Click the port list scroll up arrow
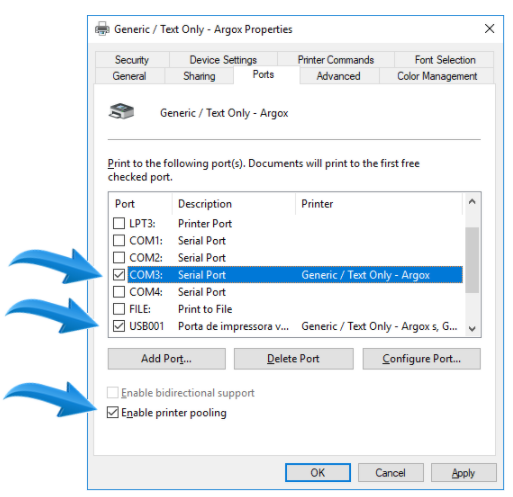The width and height of the screenshot is (513, 497). point(472,202)
